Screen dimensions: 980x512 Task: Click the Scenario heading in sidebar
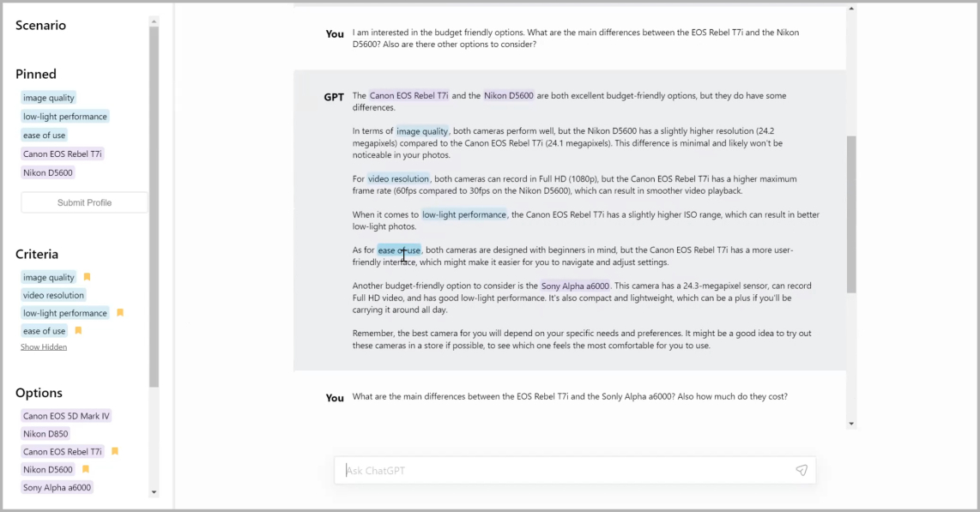pos(40,26)
